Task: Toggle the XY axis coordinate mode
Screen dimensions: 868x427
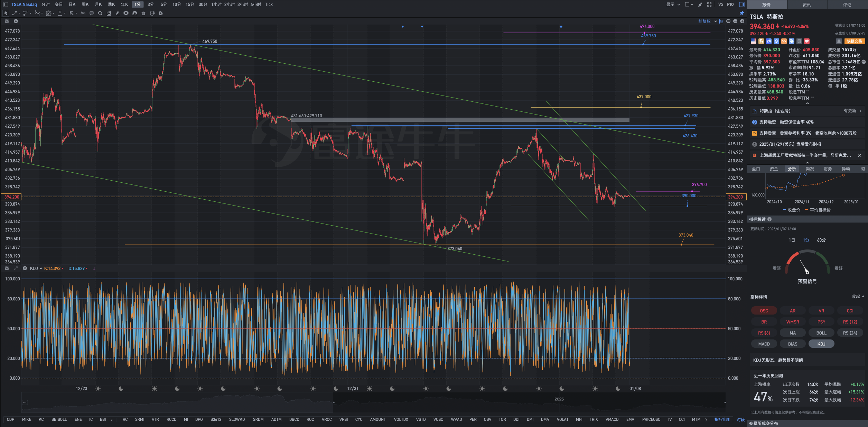Action: (x=721, y=21)
